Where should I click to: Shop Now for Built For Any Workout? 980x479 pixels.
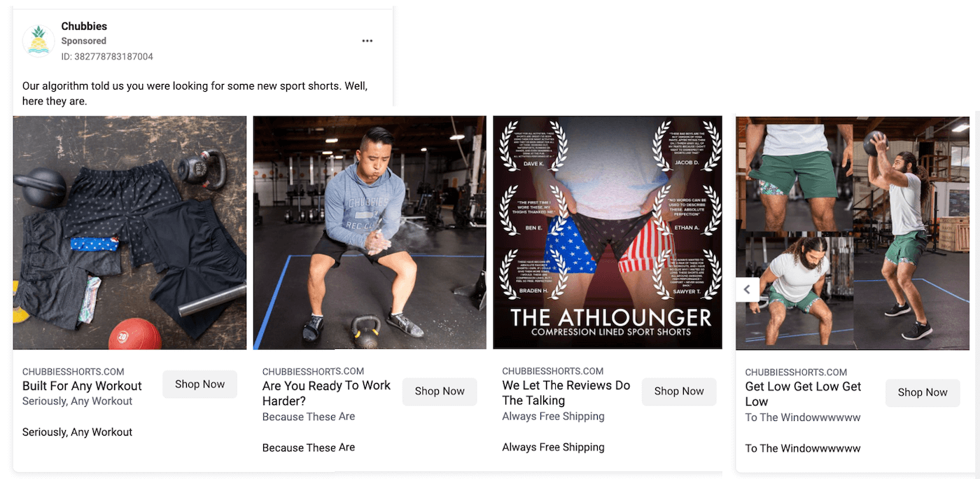[x=200, y=384]
